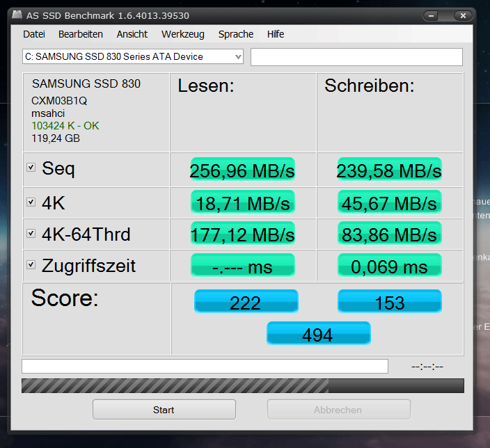490x448 pixels.
Task: Click write access time 0,069 ms
Action: click(389, 266)
